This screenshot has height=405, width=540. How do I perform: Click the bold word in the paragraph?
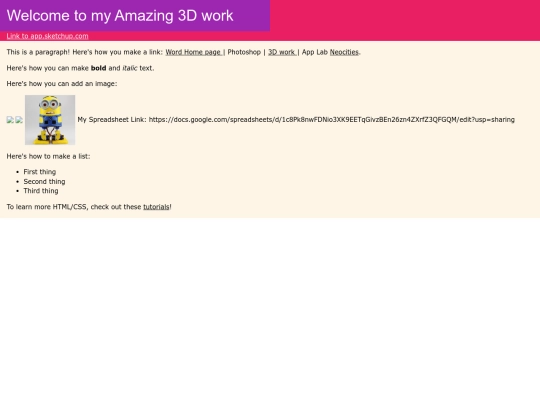point(98,68)
